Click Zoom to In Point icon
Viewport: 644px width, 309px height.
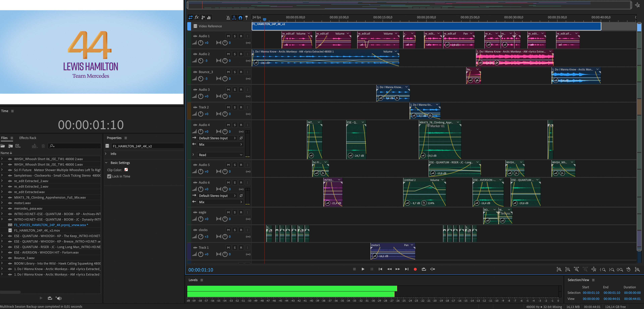pyautogui.click(x=603, y=269)
